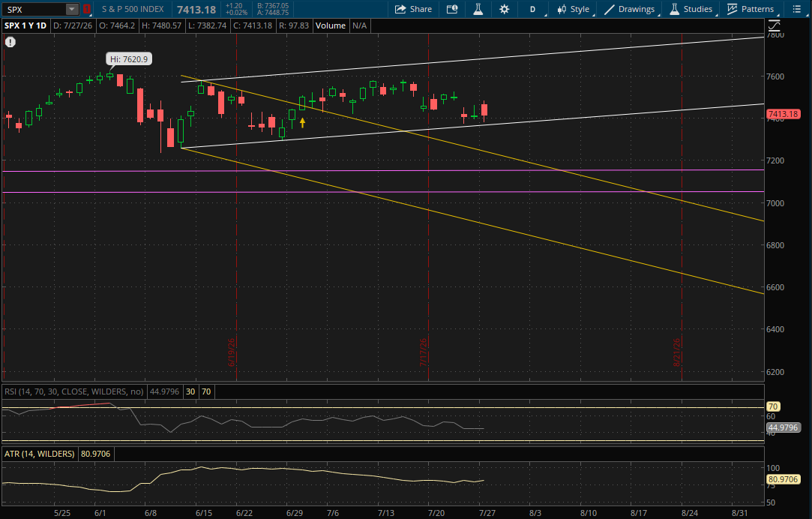Image resolution: width=812 pixels, height=519 pixels.
Task: Click the curve scale icon above price axis
Action: 774,25
